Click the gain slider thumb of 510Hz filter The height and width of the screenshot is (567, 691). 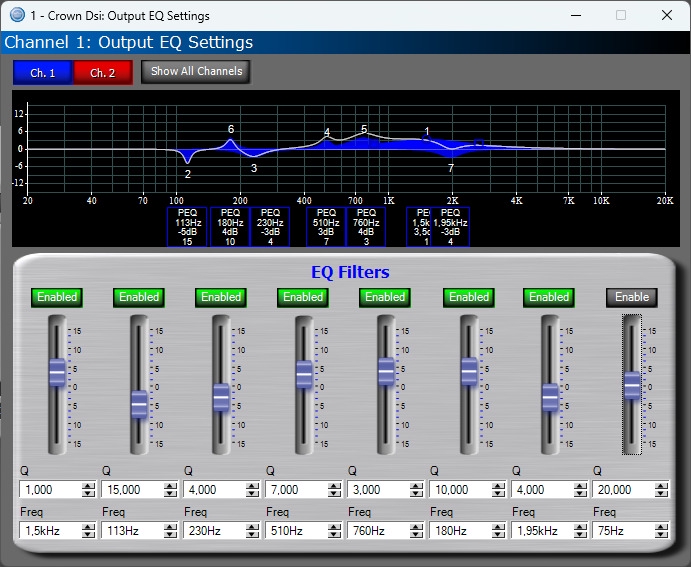tap(304, 374)
